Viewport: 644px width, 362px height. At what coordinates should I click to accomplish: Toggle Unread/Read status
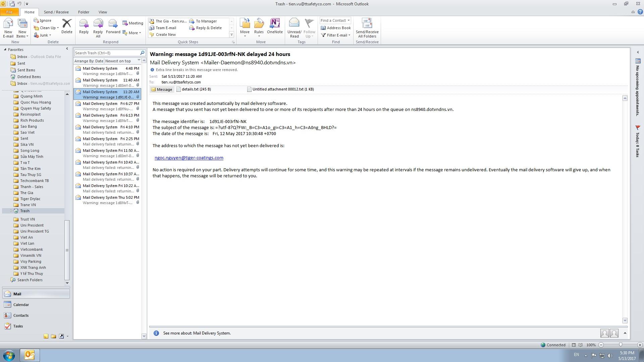[294, 28]
